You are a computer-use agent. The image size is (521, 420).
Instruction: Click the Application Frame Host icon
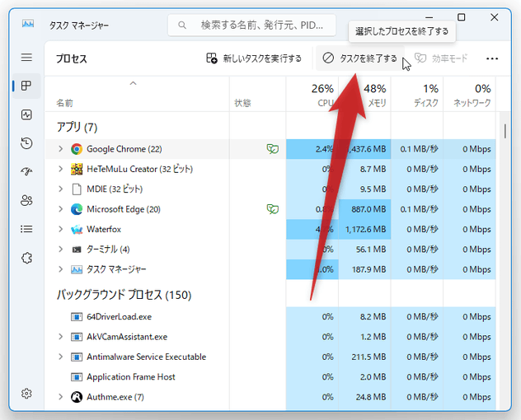(77, 377)
